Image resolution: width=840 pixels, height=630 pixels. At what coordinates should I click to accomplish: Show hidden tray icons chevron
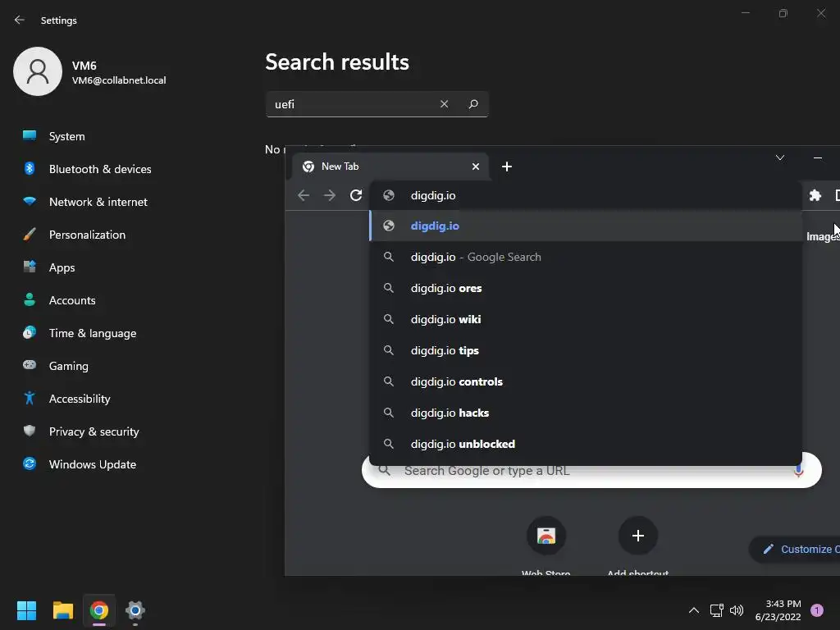click(x=694, y=610)
